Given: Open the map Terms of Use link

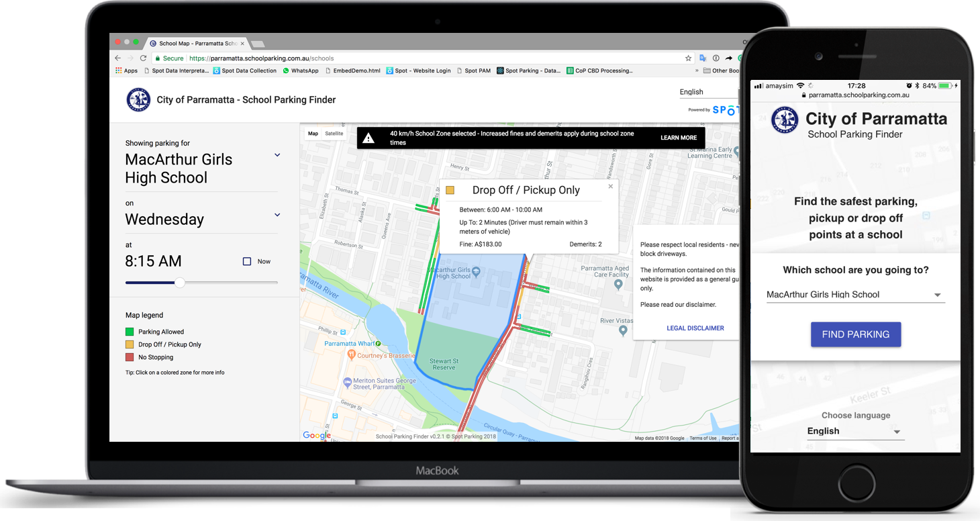Looking at the screenshot, I should coord(703,438).
